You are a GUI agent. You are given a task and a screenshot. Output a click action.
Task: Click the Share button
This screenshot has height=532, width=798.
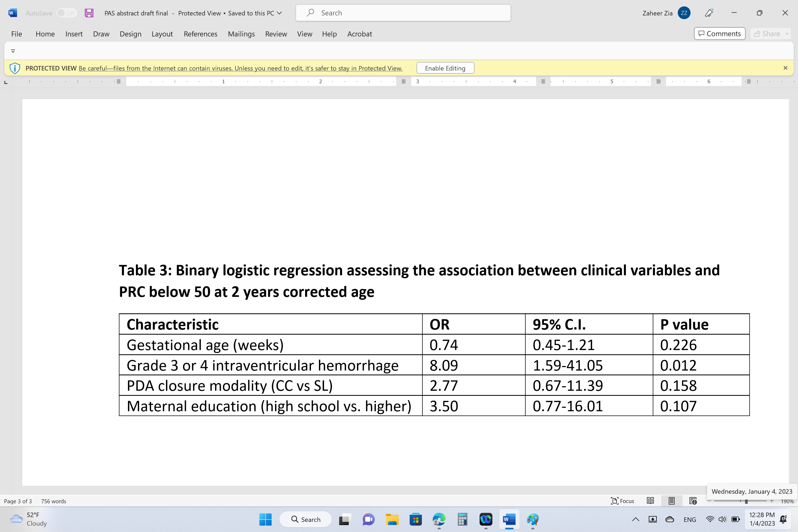[x=767, y=34]
